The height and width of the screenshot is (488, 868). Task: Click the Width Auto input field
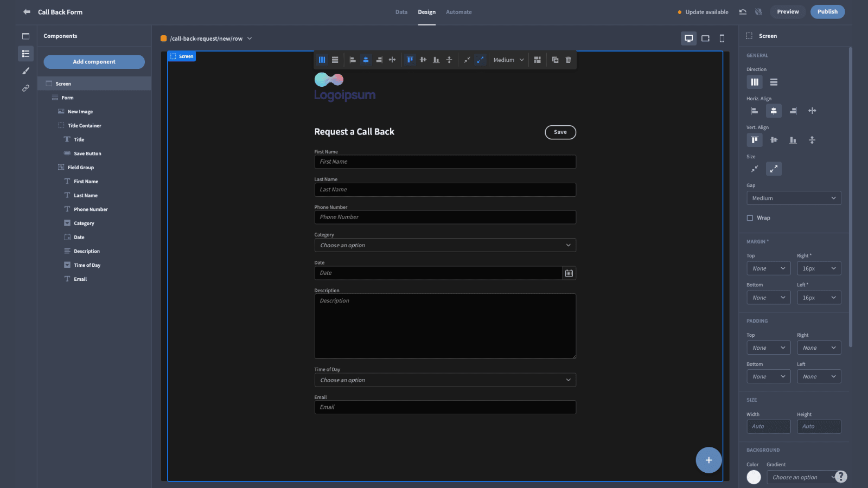tap(768, 427)
